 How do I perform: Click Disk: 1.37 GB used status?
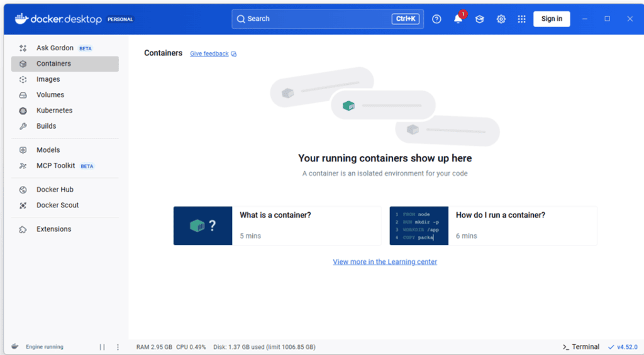[264, 347]
